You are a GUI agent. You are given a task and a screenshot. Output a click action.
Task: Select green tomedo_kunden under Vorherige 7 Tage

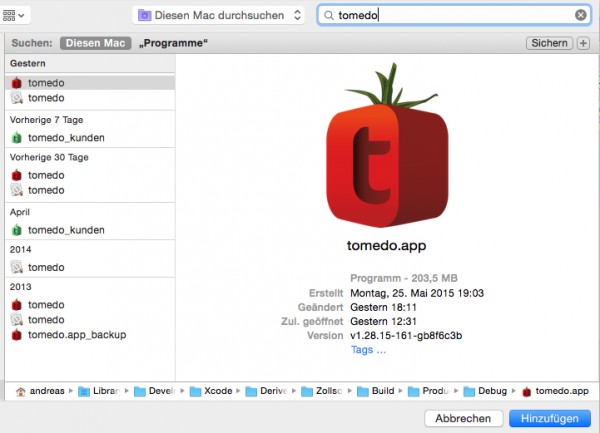[x=90, y=138]
